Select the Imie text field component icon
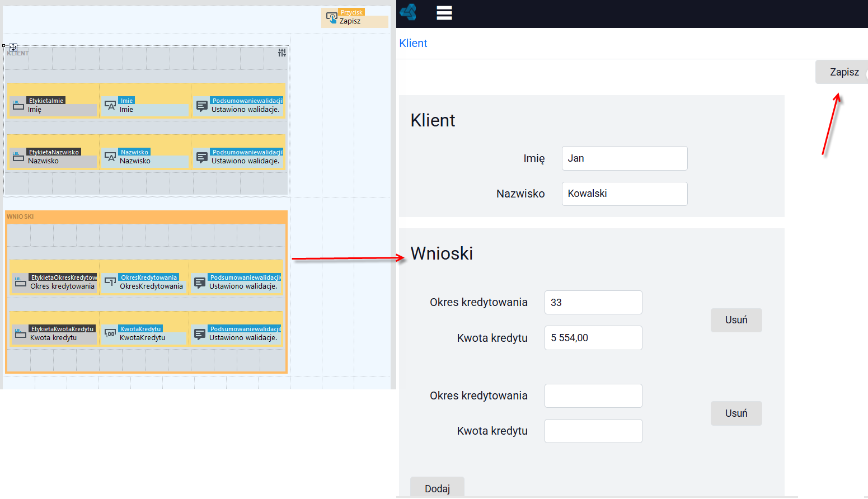The image size is (868, 499). tap(110, 105)
